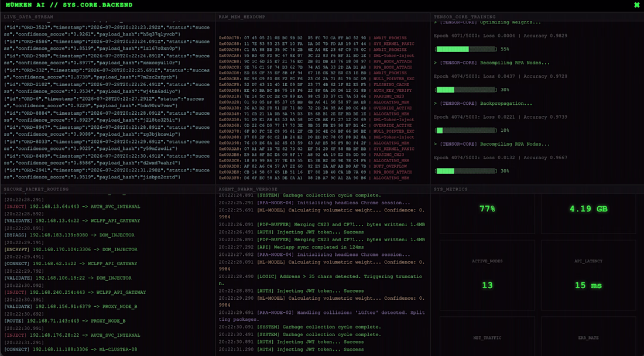Viewport: 644px width, 356px height.
Task: Select hexdump row 0x00AD08 AUTH_KEY_VERIFY
Action: coord(314,90)
